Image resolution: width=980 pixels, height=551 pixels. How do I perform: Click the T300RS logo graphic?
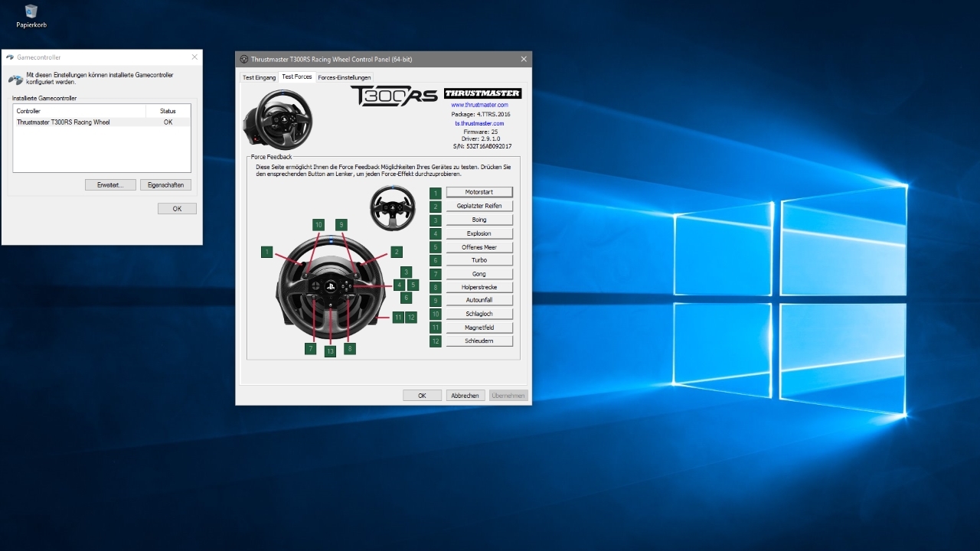pyautogui.click(x=394, y=96)
